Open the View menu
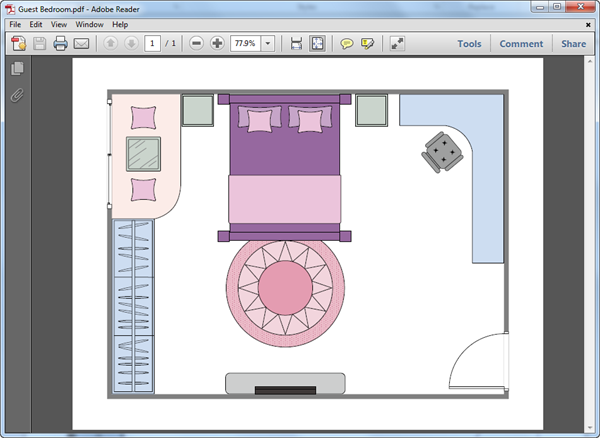This screenshot has width=600, height=438. point(59,24)
